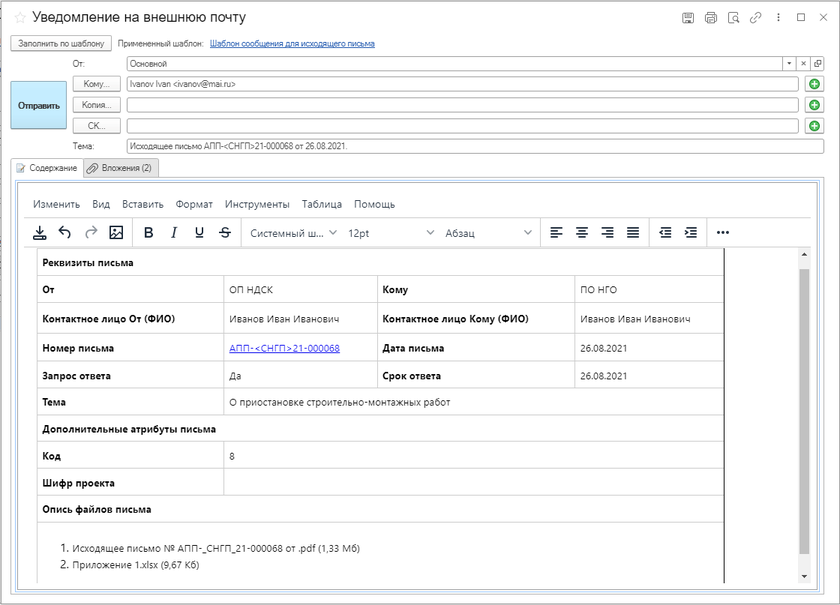The image size is (840, 605).
Task: Click the download/save icon in editor toolbar
Action: tap(40, 233)
